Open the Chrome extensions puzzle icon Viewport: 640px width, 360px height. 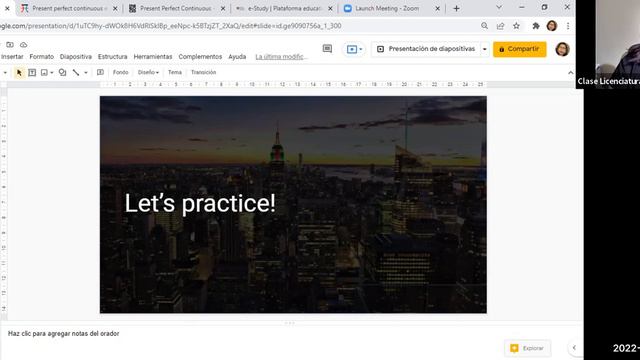pos(536,26)
